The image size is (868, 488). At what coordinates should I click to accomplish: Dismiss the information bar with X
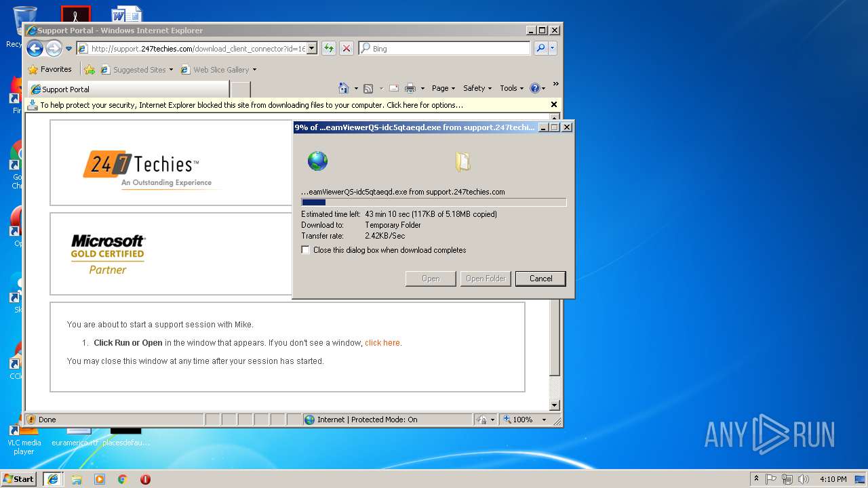pos(554,104)
